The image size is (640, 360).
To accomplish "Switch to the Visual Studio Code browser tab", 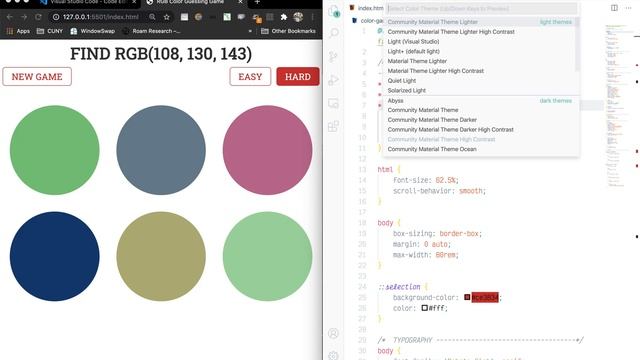I will pos(88,2).
